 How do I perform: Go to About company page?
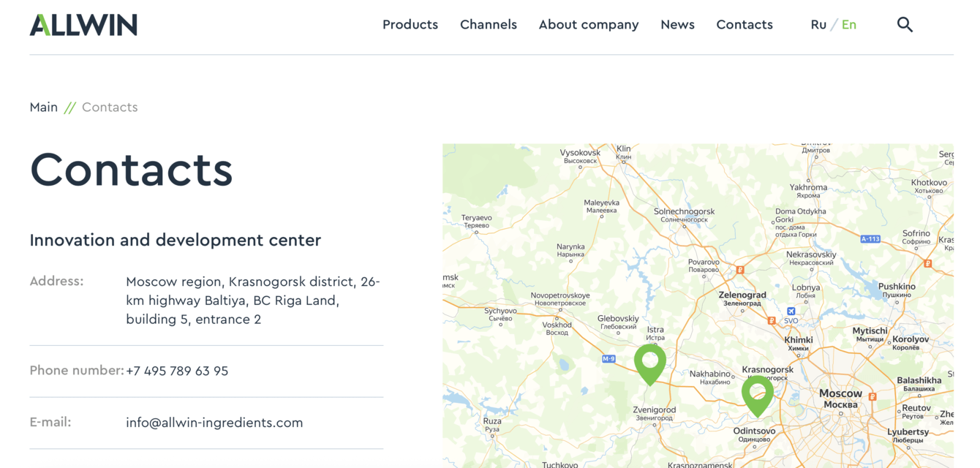(589, 25)
